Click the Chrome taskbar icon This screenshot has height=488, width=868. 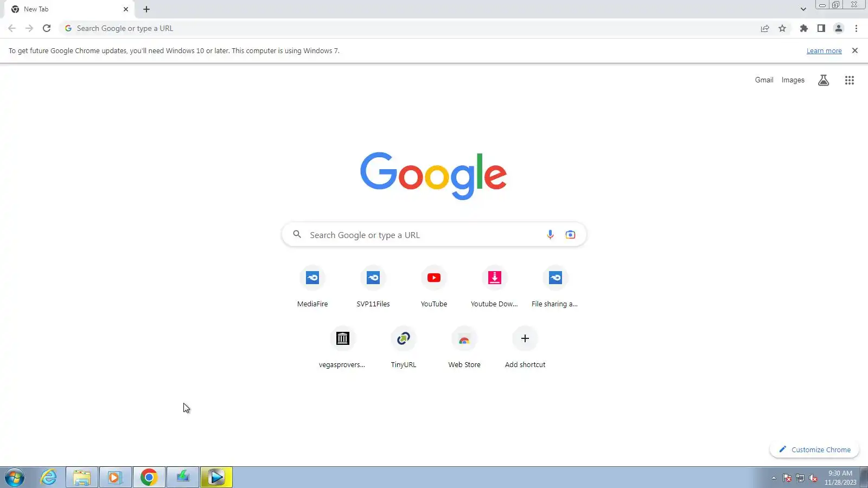(149, 478)
